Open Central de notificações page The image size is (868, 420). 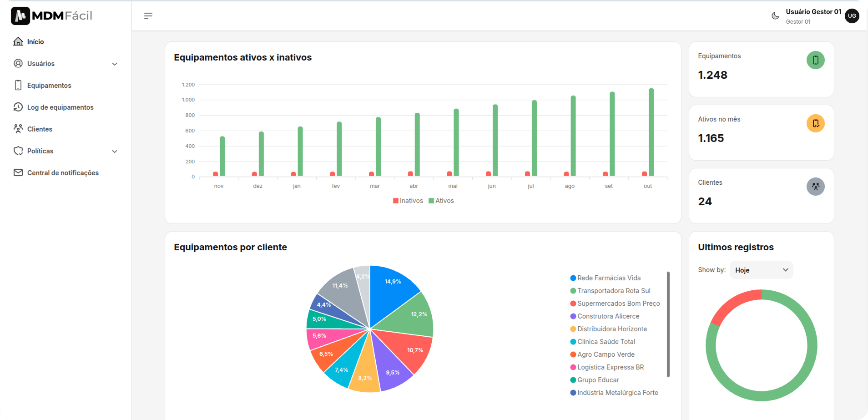(63, 172)
